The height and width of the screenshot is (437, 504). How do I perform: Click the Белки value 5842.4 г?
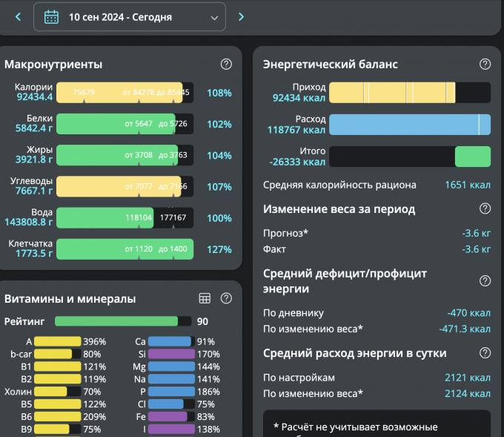pos(30,128)
